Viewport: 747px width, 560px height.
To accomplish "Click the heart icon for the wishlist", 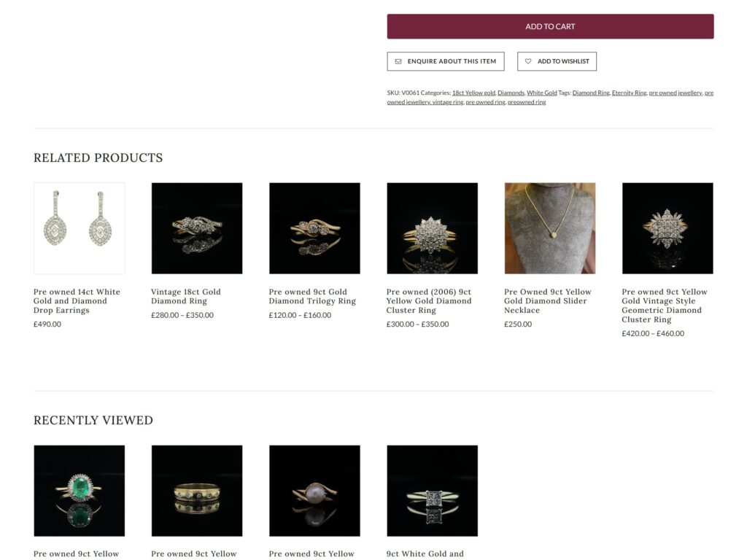I will point(528,61).
